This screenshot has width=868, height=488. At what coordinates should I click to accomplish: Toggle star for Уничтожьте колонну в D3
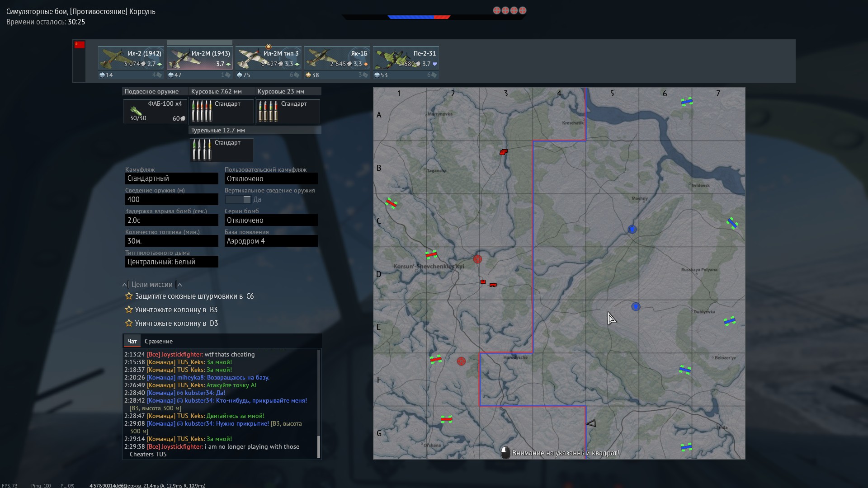click(x=129, y=324)
